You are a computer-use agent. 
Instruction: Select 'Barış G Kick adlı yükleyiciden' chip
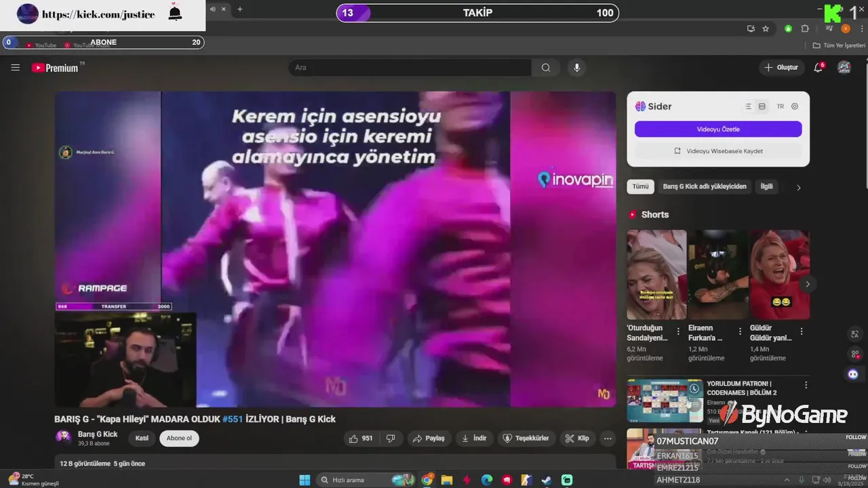point(705,186)
